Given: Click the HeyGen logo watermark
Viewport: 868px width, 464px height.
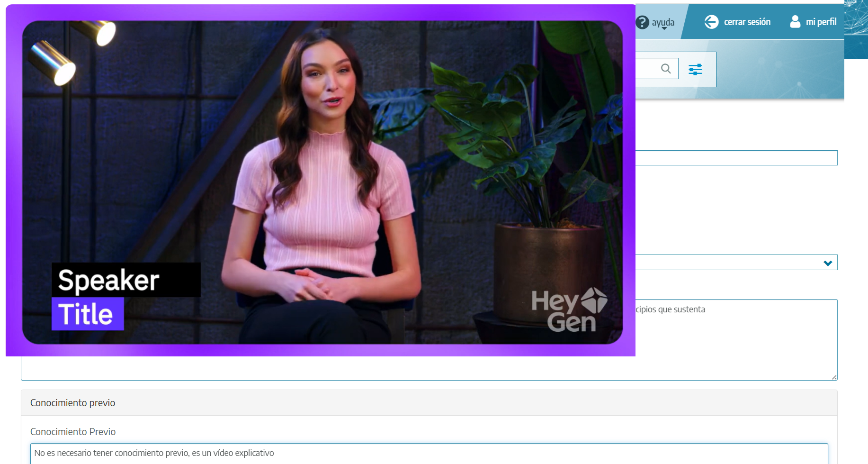Looking at the screenshot, I should [569, 310].
